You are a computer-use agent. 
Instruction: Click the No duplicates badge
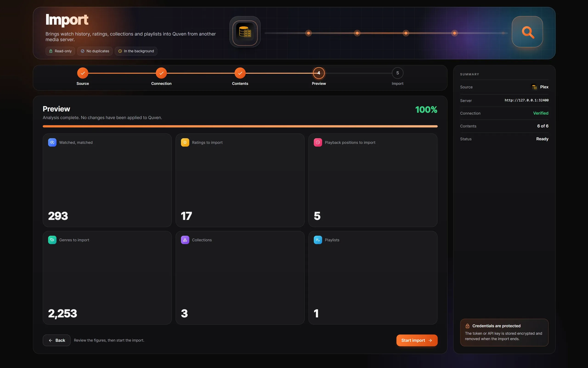[95, 51]
